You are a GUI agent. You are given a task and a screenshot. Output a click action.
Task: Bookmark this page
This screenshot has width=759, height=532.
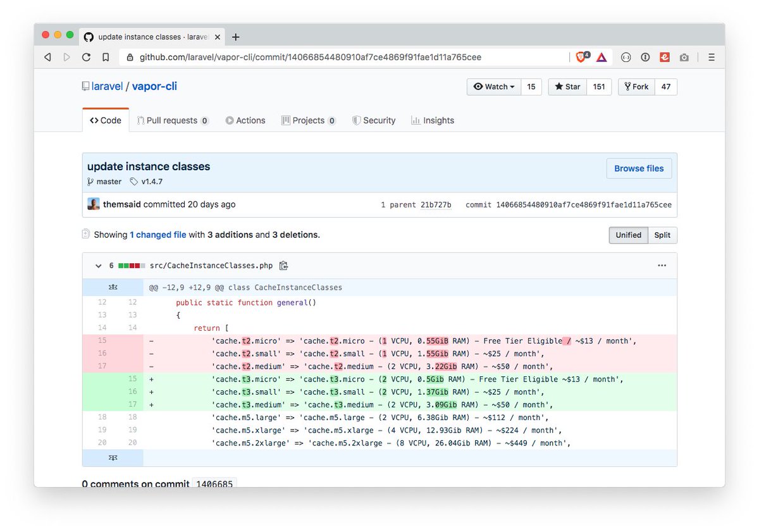click(x=106, y=57)
